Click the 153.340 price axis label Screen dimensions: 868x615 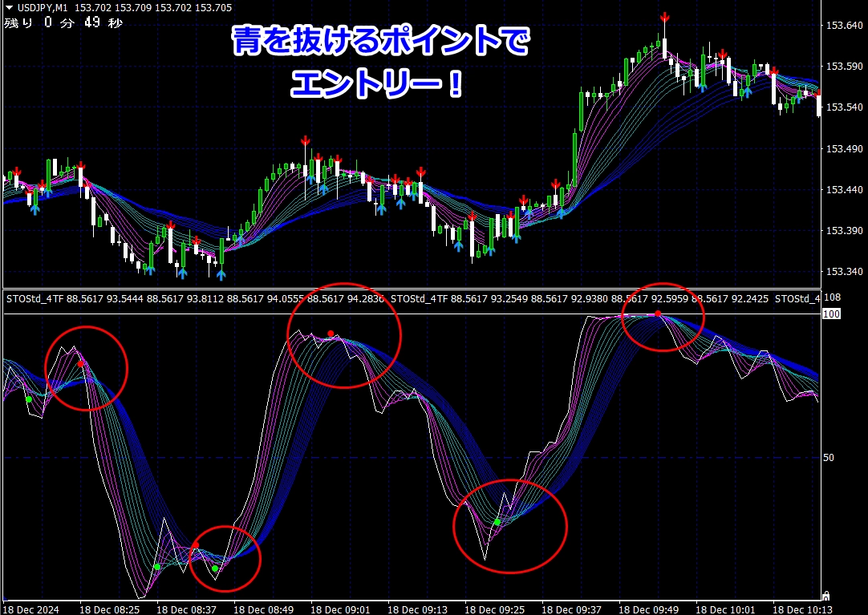[843, 272]
